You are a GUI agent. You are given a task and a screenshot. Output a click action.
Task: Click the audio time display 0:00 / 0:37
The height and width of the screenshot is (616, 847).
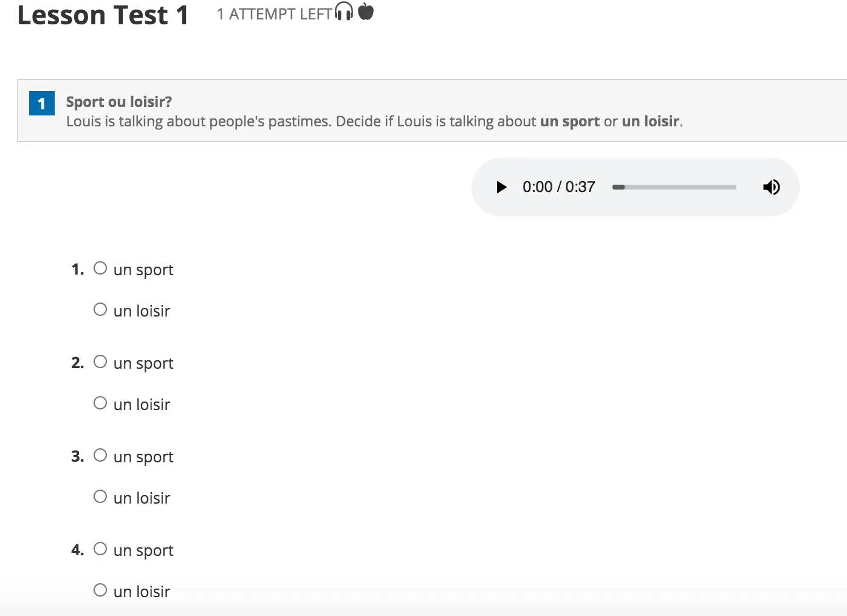click(558, 187)
